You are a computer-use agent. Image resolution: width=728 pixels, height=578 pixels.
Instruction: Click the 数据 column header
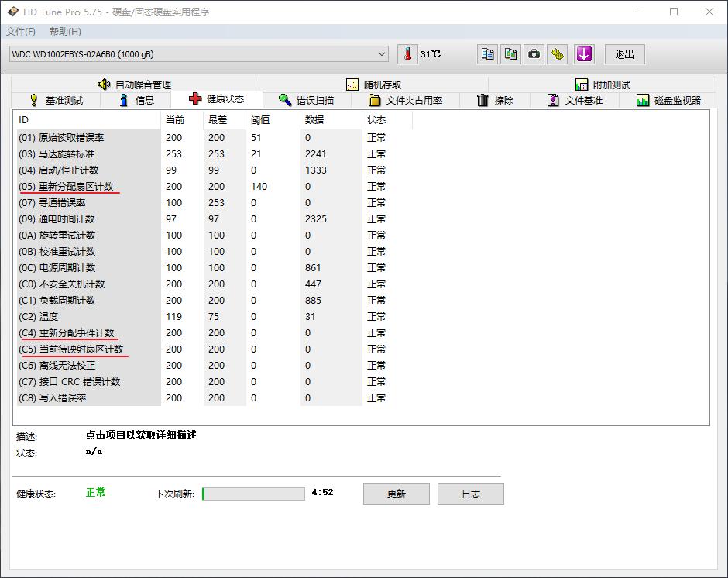point(331,120)
